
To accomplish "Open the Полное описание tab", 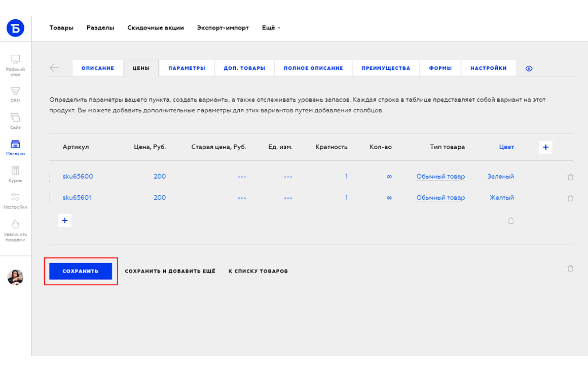I will 313,69.
